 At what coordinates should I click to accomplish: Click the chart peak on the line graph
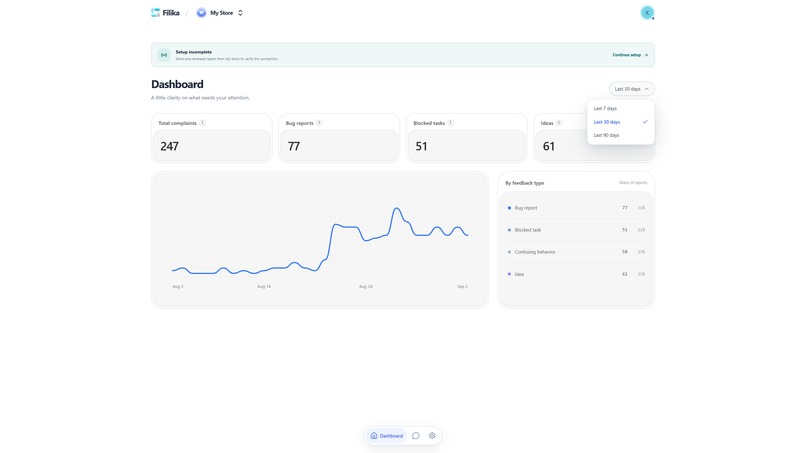point(396,208)
